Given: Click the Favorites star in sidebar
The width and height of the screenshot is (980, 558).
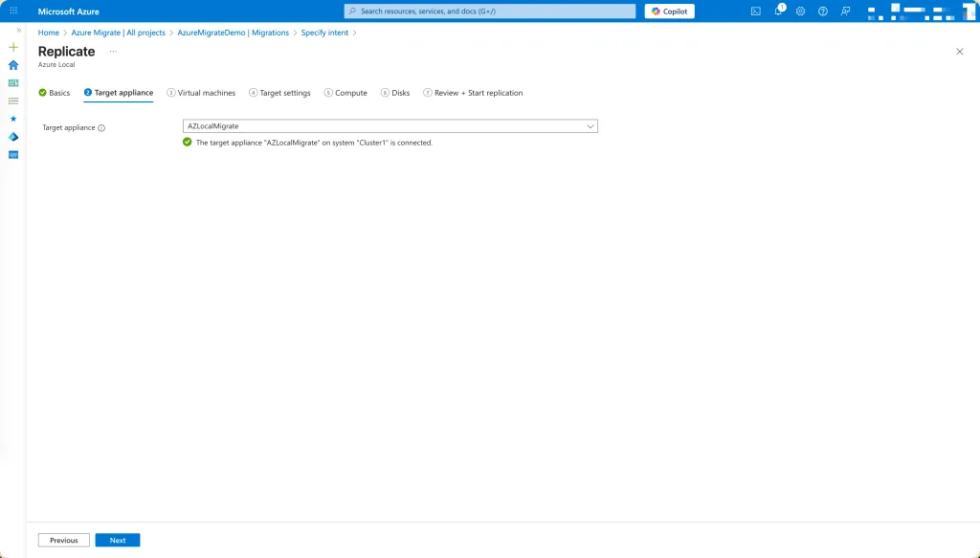Looking at the screenshot, I should coord(13,119).
